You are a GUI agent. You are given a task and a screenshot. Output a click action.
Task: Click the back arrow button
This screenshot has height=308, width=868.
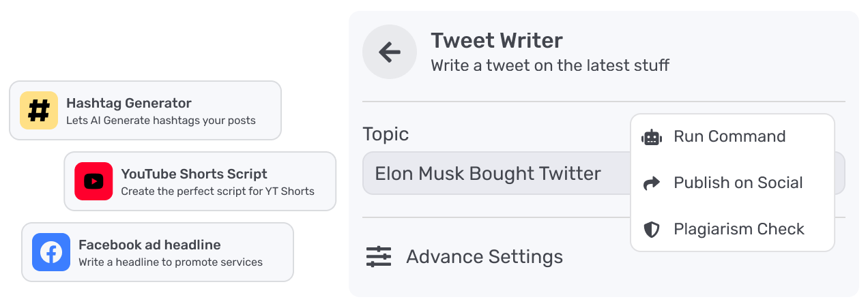pos(390,52)
